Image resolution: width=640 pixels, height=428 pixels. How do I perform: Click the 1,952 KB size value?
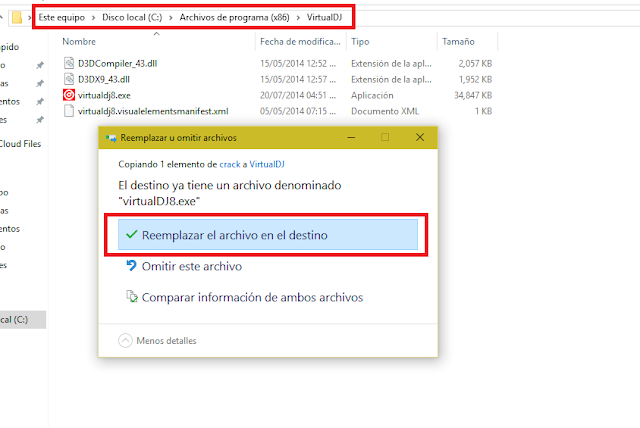(x=475, y=80)
